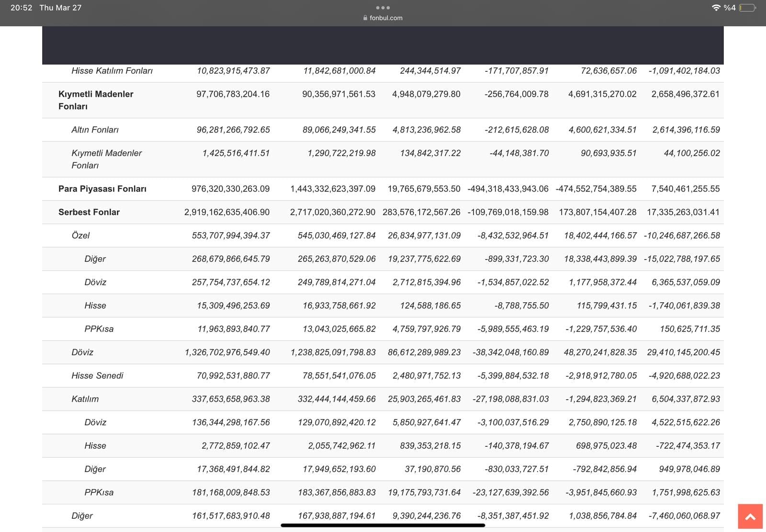Select the Hisse Katılım Fonları row
766x532 pixels.
coord(112,71)
